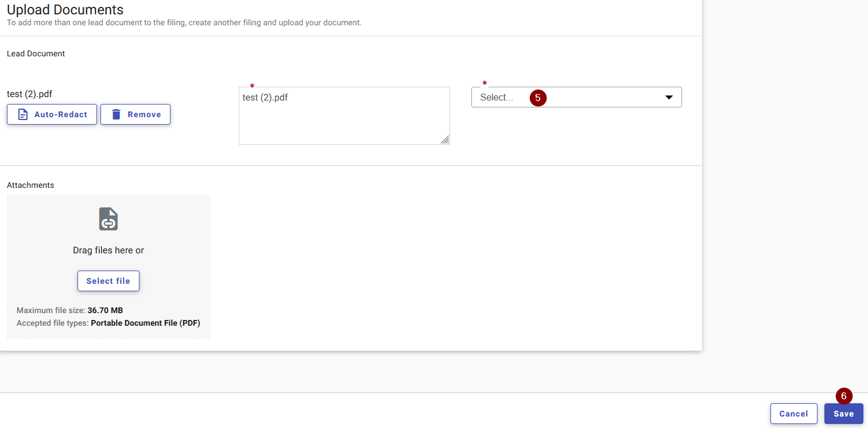The width and height of the screenshot is (868, 428).
Task: Click the resize handle of the description text area
Action: click(x=446, y=140)
